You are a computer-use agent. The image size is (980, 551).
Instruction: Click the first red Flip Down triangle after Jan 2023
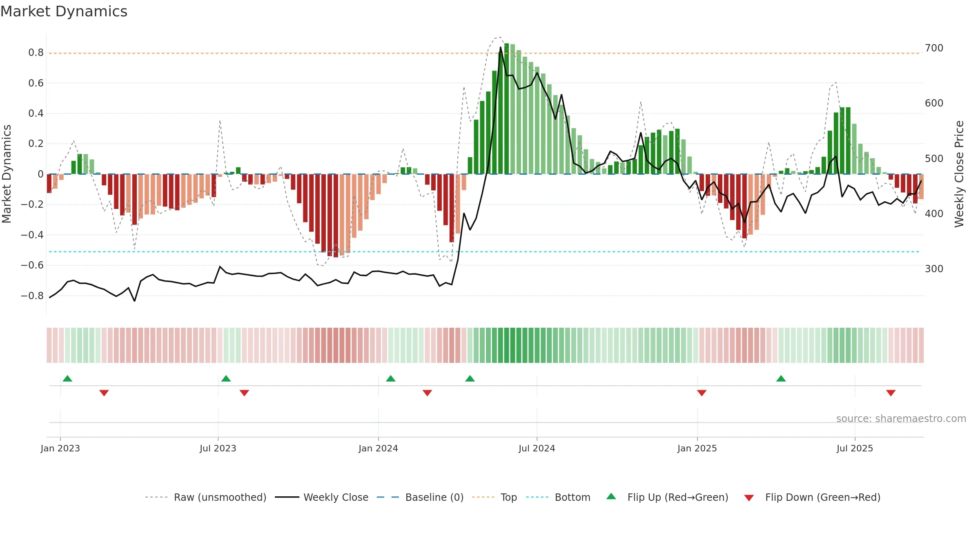pos(104,393)
